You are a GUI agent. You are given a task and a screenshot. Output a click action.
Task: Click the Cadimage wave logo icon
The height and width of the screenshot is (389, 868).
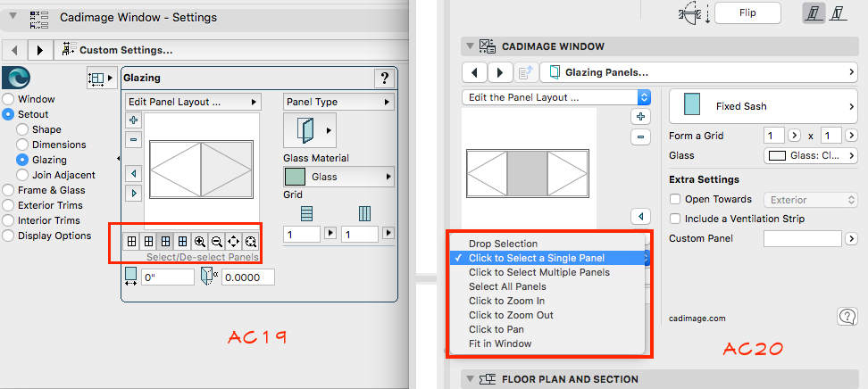pos(16,78)
